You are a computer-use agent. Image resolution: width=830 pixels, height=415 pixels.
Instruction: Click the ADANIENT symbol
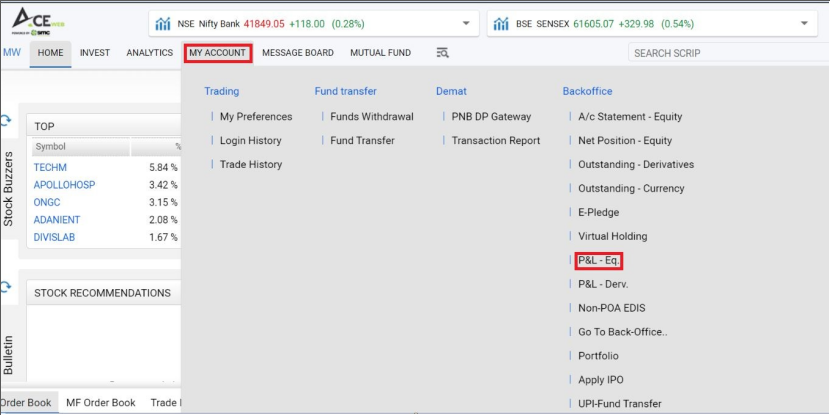(x=57, y=220)
